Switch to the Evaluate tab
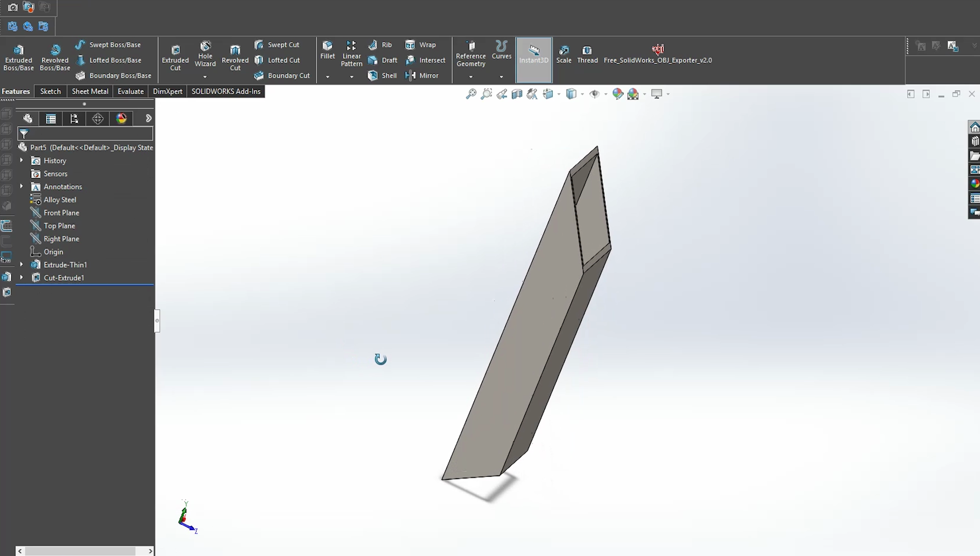 pos(131,91)
